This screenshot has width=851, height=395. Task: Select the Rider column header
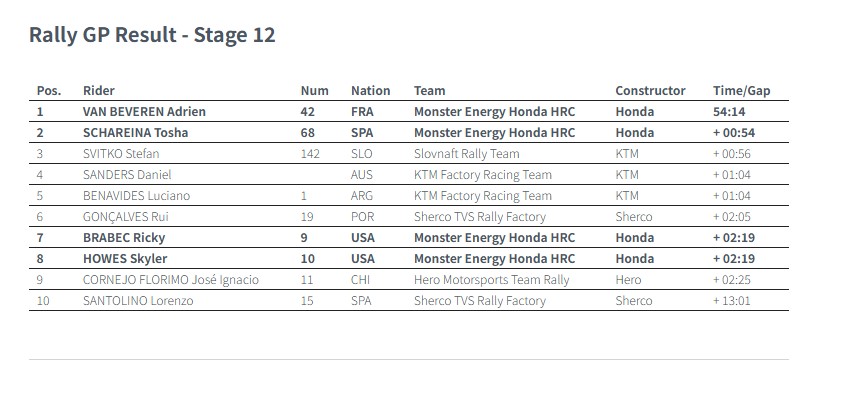[x=99, y=91]
